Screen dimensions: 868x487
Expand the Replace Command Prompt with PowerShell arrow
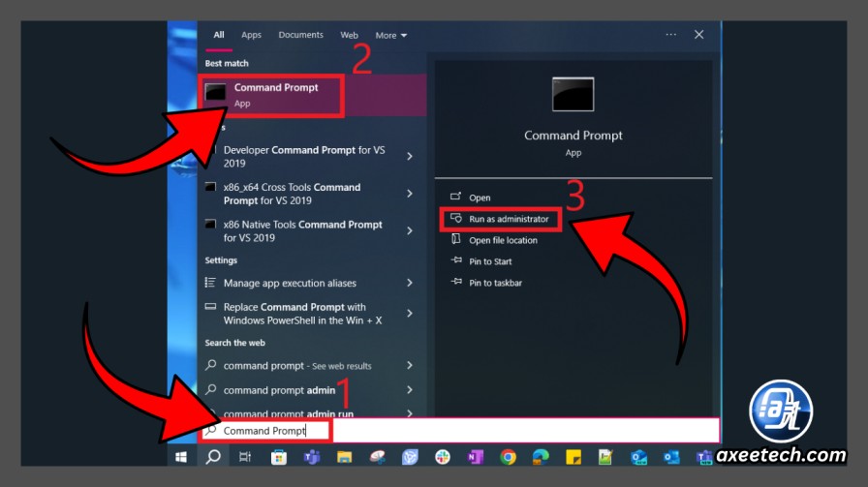pyautogui.click(x=410, y=314)
